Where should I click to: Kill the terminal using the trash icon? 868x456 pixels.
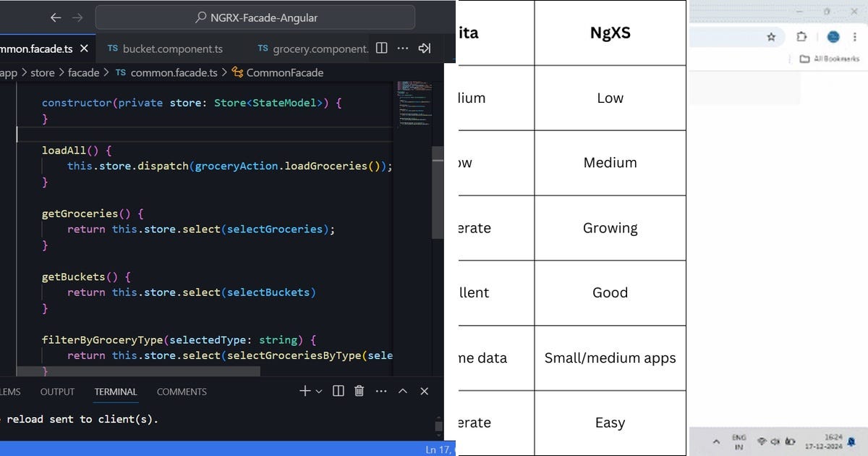click(x=359, y=391)
